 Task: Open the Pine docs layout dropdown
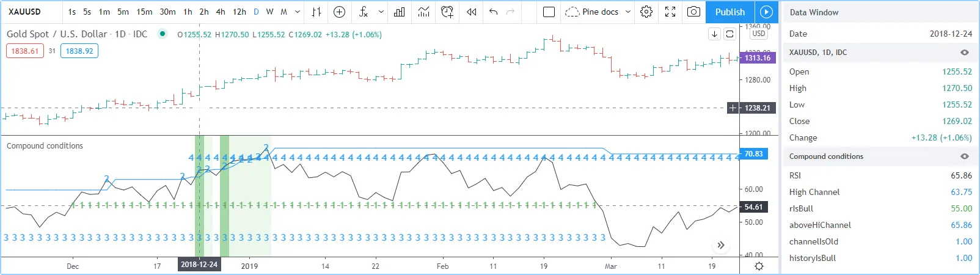pos(627,12)
